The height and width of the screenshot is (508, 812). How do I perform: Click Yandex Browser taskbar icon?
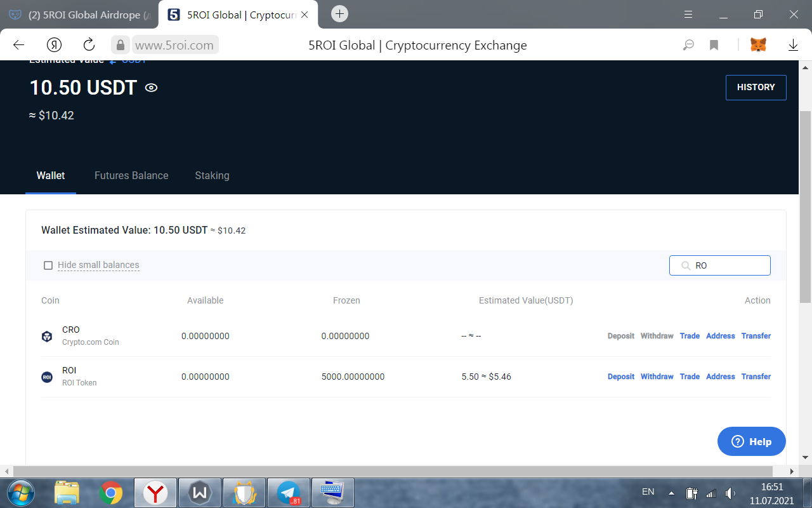[x=155, y=492]
